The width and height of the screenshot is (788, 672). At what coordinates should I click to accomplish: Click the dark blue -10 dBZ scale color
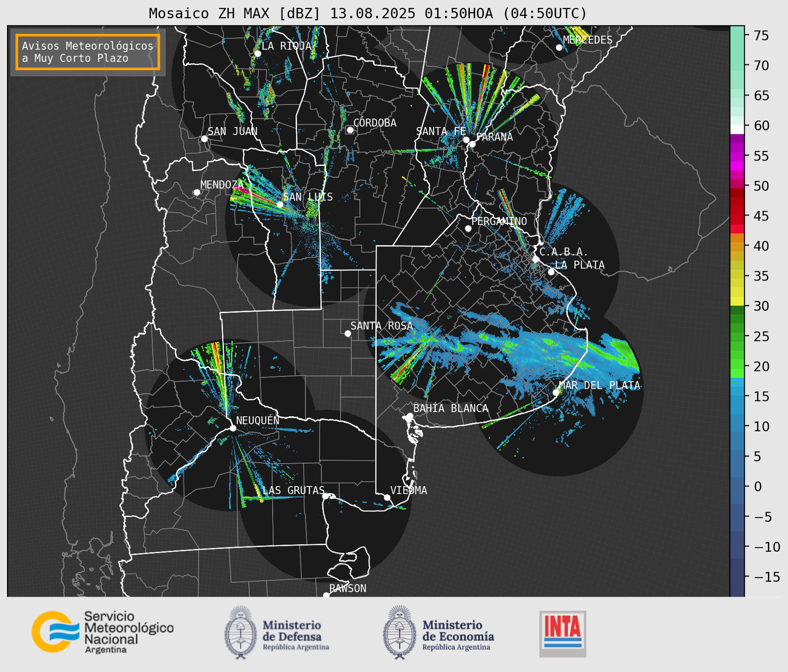[737, 546]
